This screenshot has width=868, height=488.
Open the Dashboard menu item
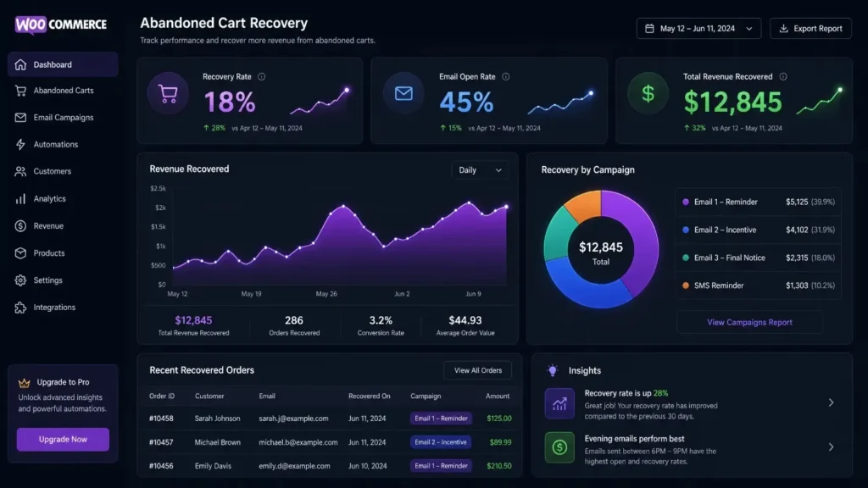pos(63,64)
